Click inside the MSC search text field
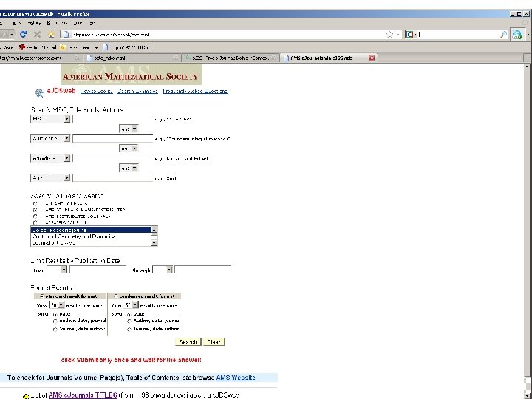This screenshot has height=399, width=532. click(x=112, y=119)
